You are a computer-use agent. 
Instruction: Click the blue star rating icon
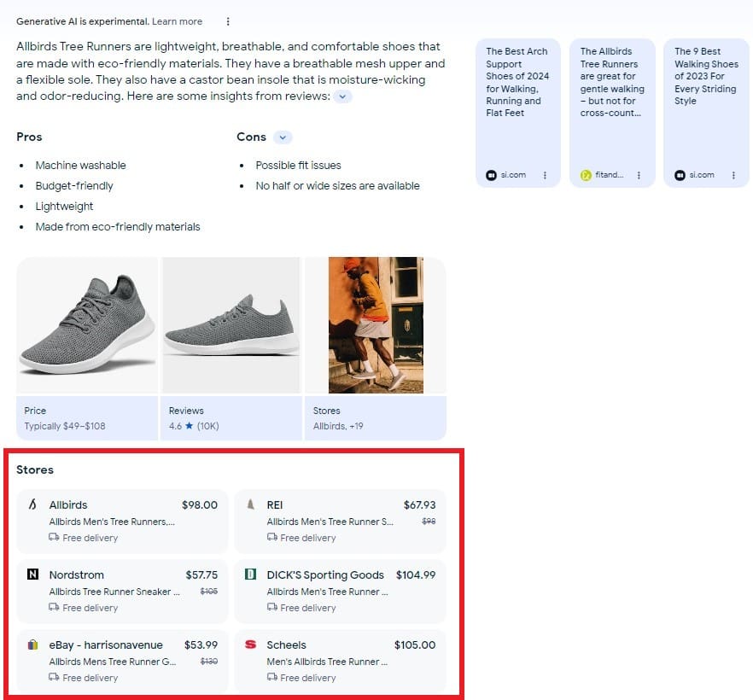189,425
